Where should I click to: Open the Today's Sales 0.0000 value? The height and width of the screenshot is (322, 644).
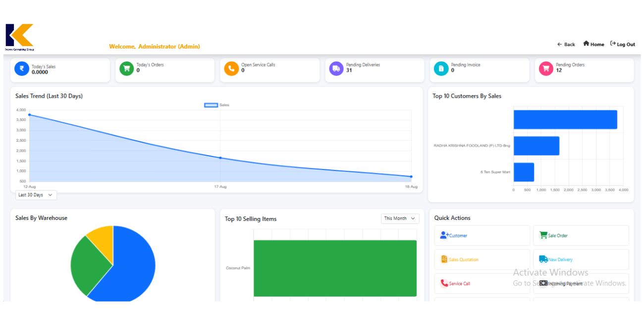click(40, 72)
